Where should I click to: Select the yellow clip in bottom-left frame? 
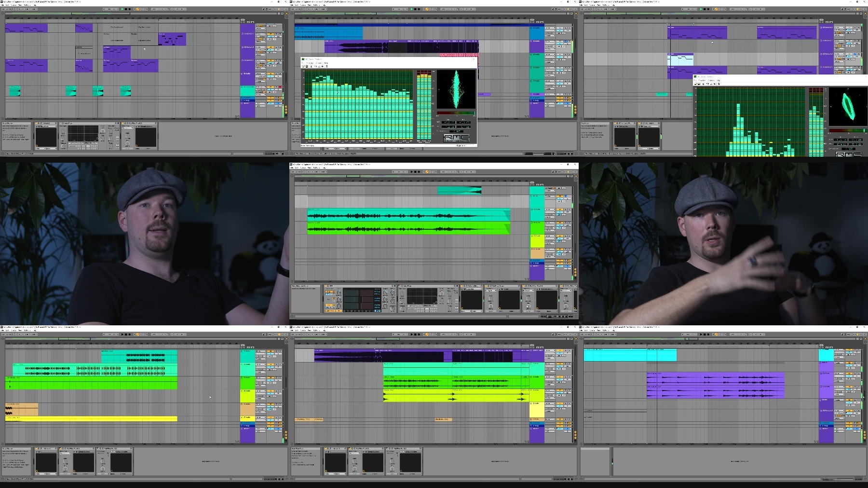tap(91, 418)
